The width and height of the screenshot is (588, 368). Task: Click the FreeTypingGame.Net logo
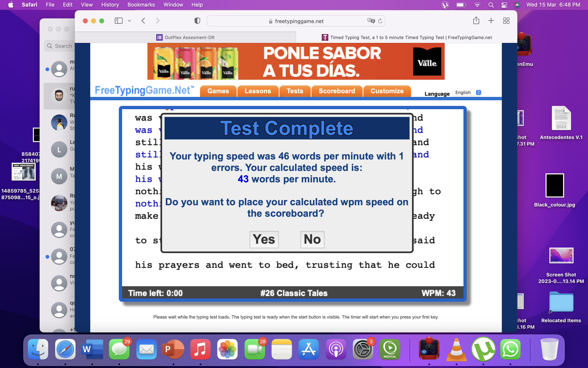point(144,90)
